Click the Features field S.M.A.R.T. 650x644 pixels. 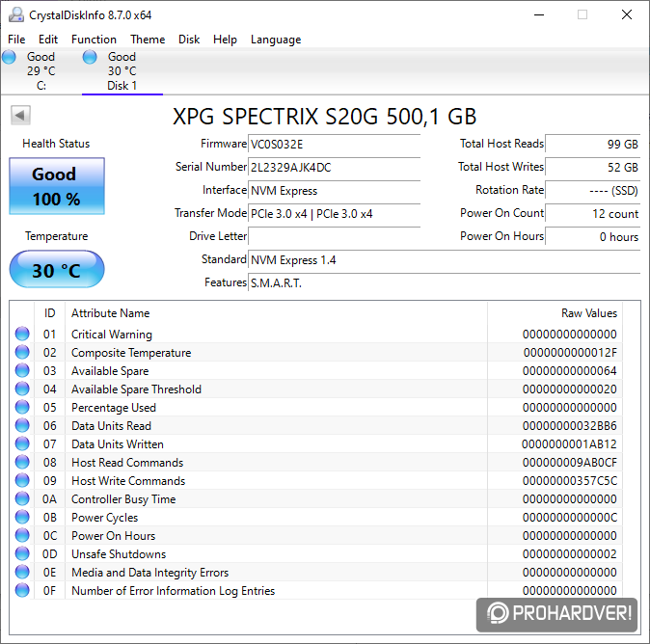(x=445, y=283)
